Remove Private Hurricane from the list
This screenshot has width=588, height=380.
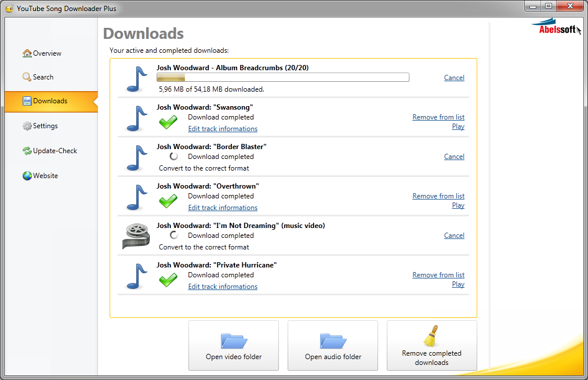(438, 274)
